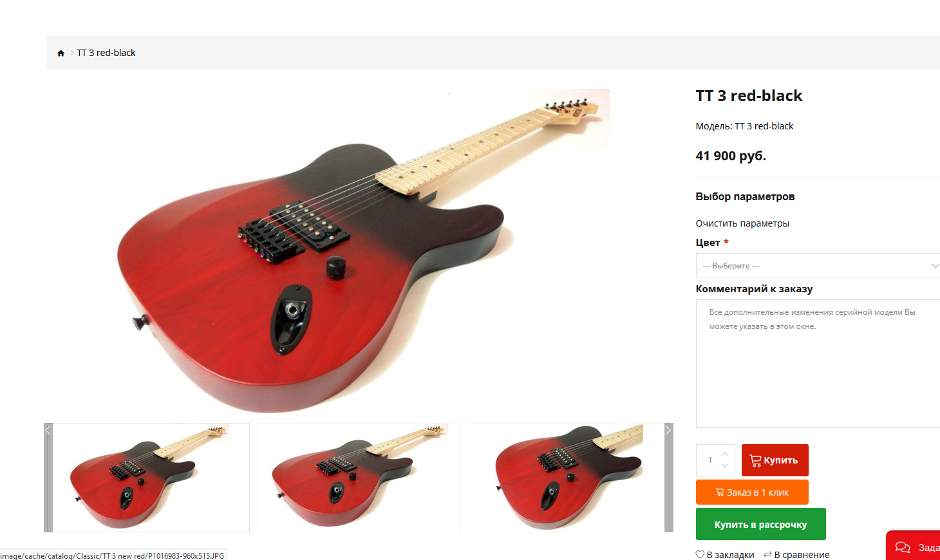Screen dimensions: 940x560
Task: Click the home icon in breadcrumb
Action: point(61,53)
